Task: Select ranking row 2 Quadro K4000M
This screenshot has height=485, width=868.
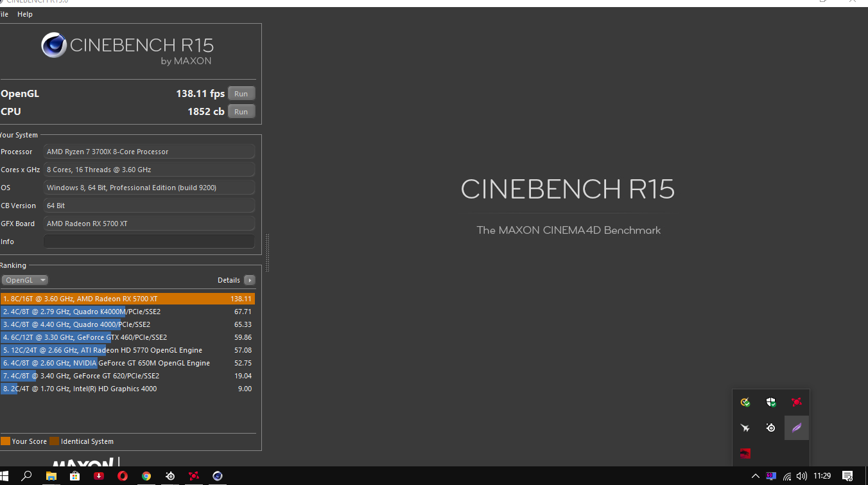Action: pos(128,312)
